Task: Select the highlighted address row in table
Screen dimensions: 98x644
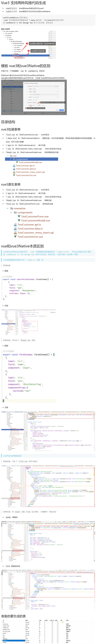Action: click(x=12, y=640)
